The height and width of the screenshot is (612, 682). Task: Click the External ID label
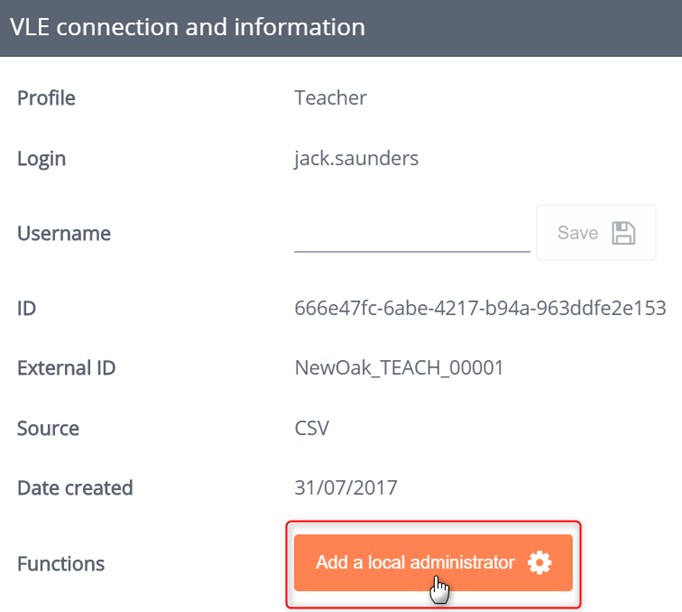[66, 368]
